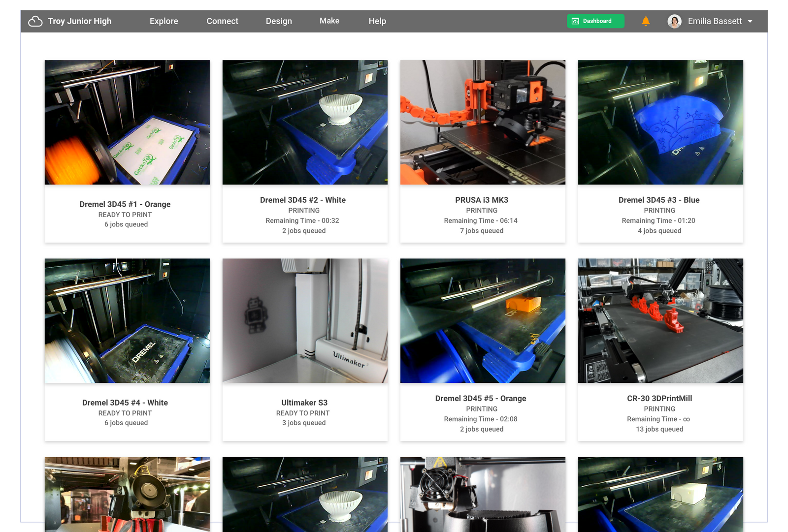Expand the user account dropdown arrow

750,21
